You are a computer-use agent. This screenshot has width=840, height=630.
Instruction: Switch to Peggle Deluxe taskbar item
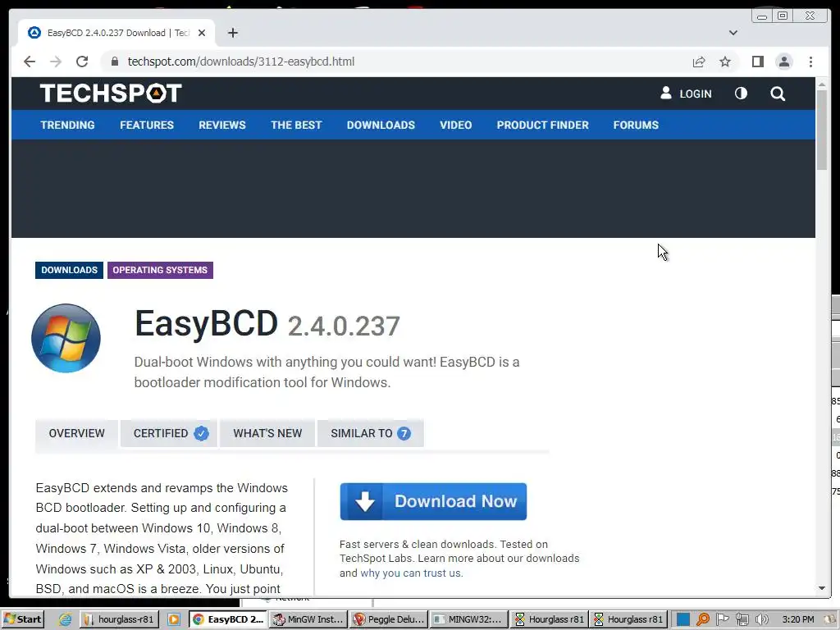pyautogui.click(x=389, y=619)
